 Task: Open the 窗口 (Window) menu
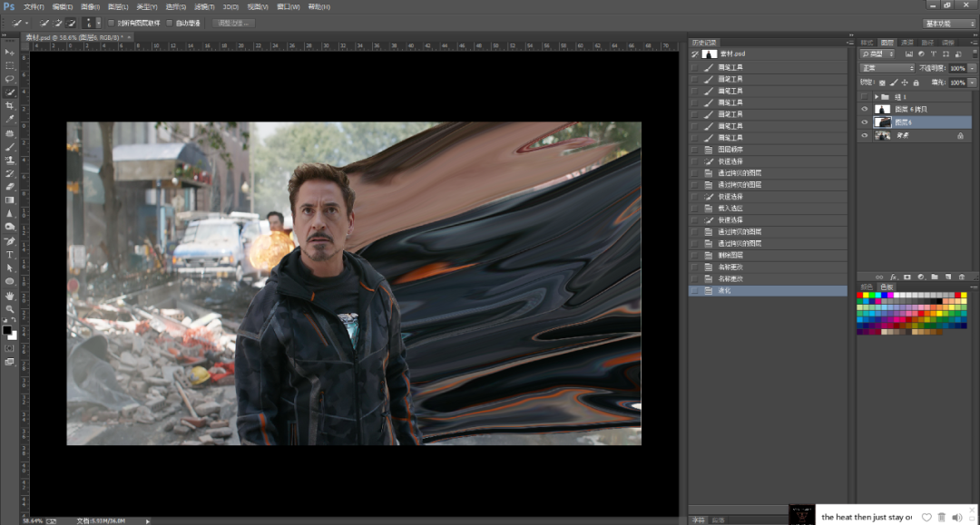pos(289,7)
